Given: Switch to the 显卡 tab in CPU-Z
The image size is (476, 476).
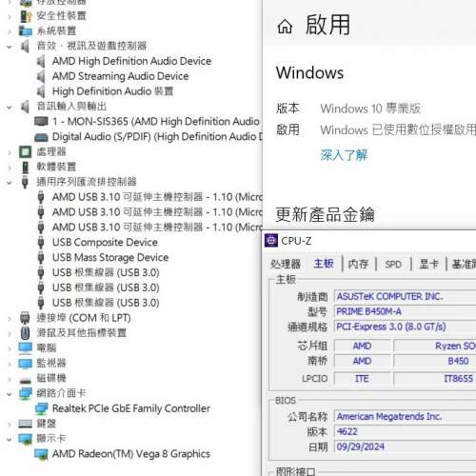Looking at the screenshot, I should pos(428,264).
